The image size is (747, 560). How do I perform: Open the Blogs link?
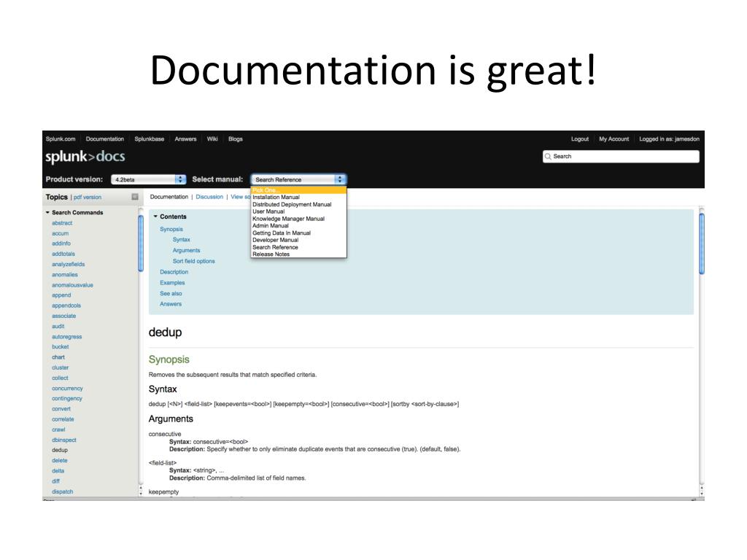pos(236,139)
